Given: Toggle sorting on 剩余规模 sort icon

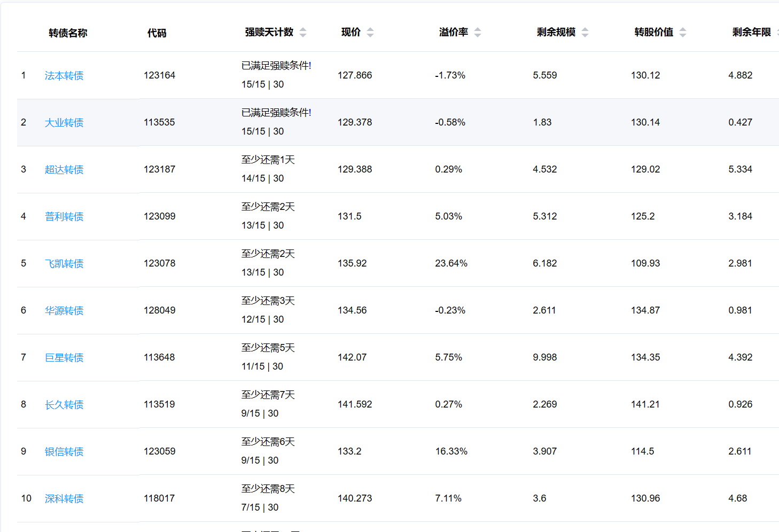Looking at the screenshot, I should pos(585,33).
